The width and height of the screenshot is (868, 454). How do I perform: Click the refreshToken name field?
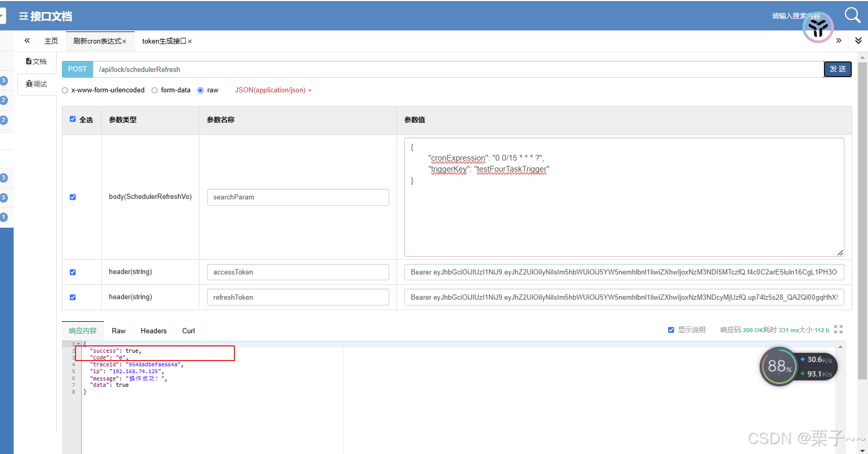[298, 297]
